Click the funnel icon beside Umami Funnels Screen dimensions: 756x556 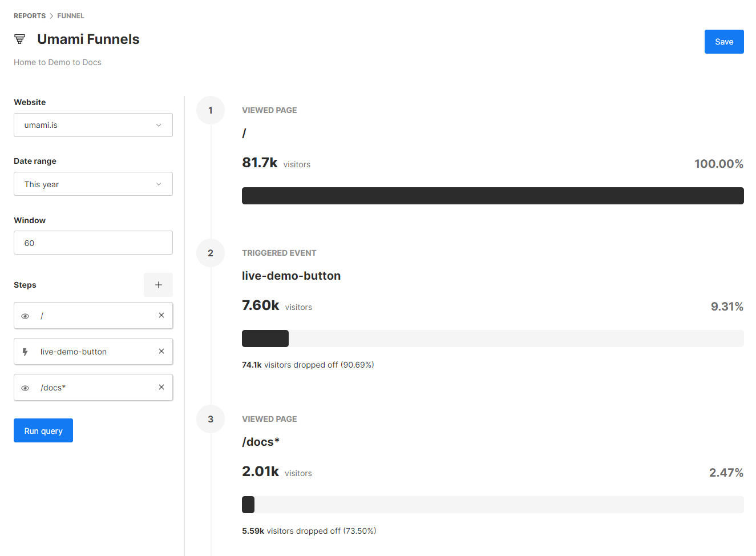[x=20, y=39]
